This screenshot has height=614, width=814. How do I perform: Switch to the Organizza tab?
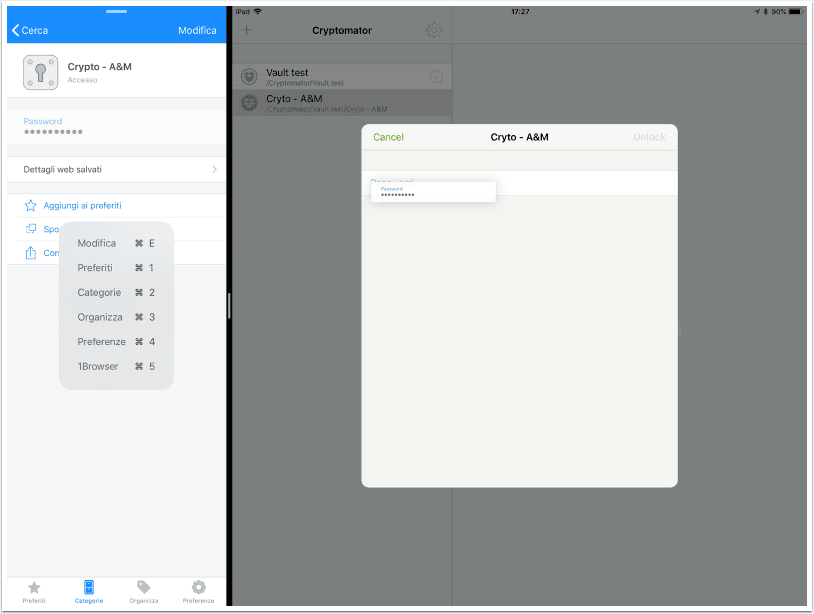point(144,592)
